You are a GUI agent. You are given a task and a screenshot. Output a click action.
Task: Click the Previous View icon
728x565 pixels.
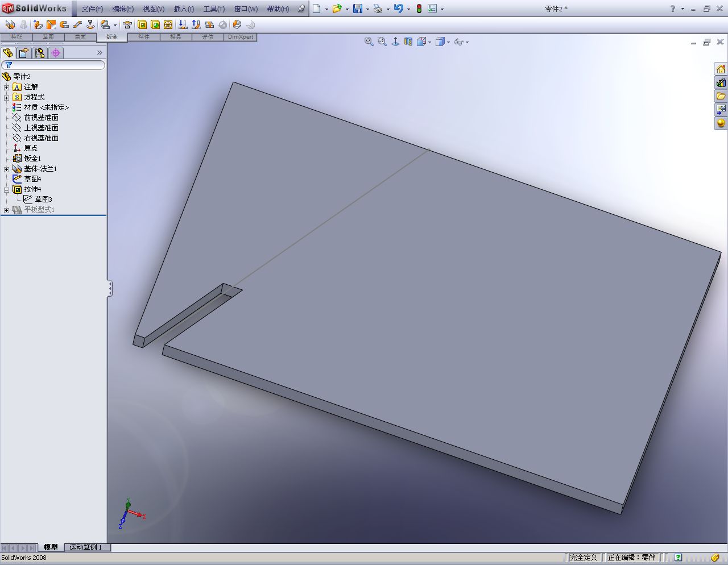point(395,41)
